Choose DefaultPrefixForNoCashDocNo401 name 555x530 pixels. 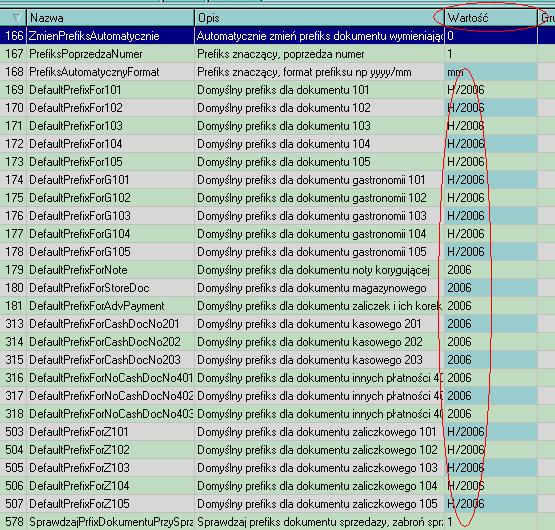coord(111,378)
